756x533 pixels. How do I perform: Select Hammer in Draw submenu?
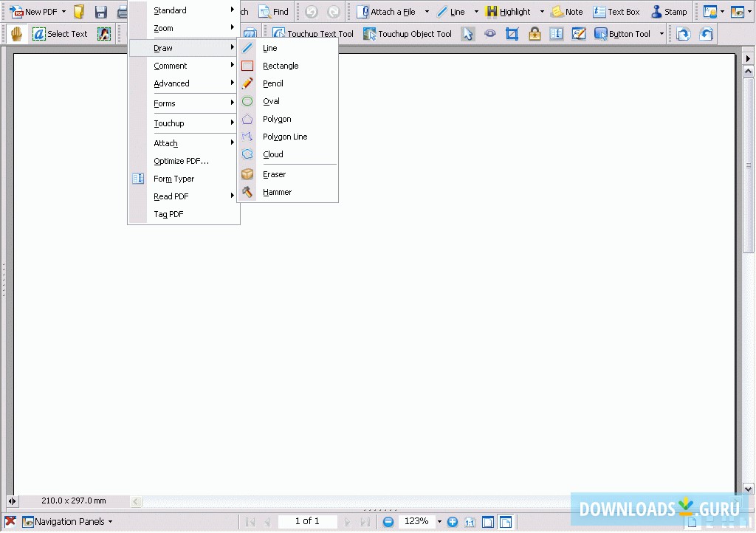click(288, 192)
